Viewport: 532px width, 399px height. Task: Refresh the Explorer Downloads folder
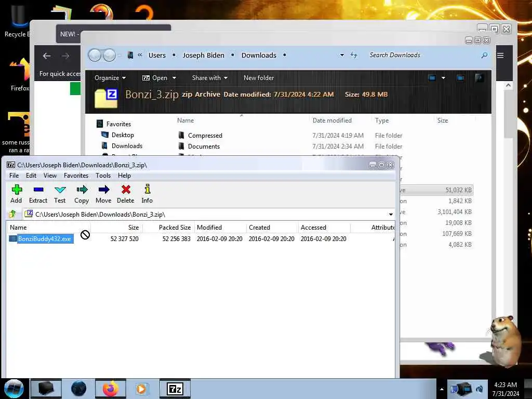coord(354,55)
